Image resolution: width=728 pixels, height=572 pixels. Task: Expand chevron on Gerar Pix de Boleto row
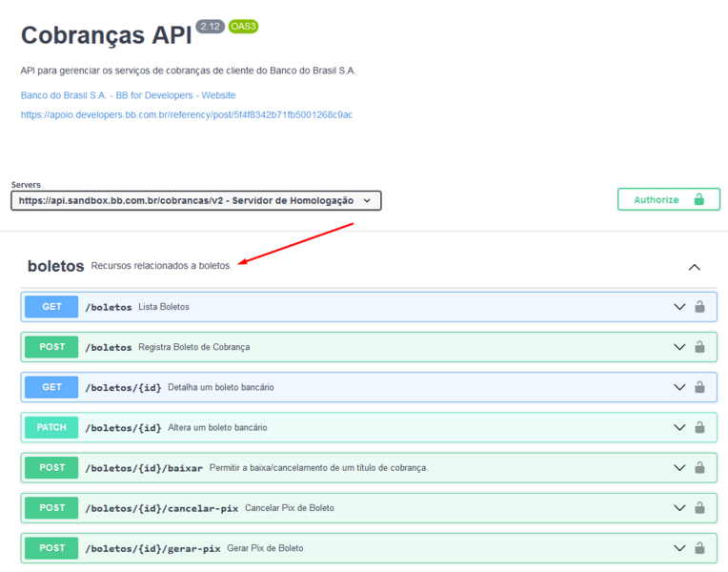[x=679, y=548]
